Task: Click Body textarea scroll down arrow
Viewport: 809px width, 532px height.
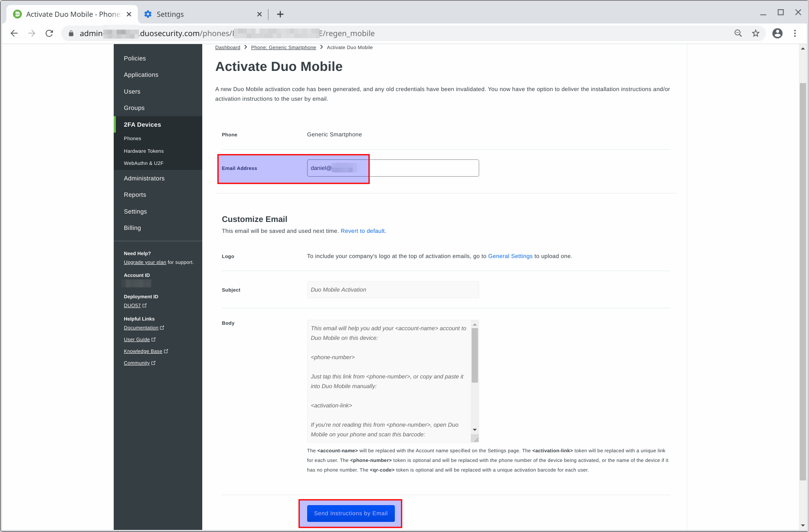Action: pos(475,430)
